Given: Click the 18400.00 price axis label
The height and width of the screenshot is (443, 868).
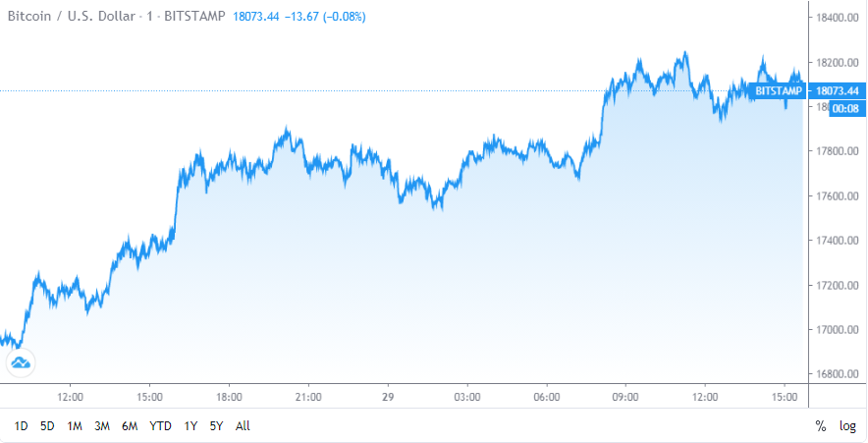Looking at the screenshot, I should coord(838,18).
